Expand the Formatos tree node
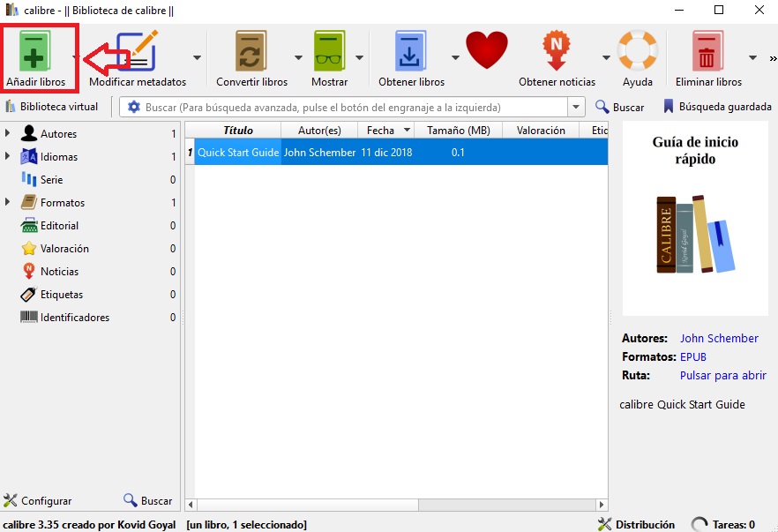The width and height of the screenshot is (778, 532). pyautogui.click(x=7, y=202)
